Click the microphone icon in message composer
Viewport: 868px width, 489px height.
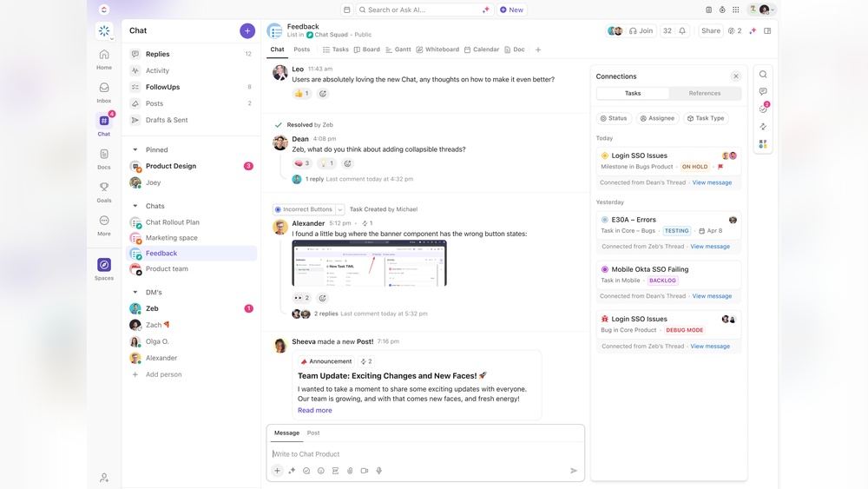378,471
